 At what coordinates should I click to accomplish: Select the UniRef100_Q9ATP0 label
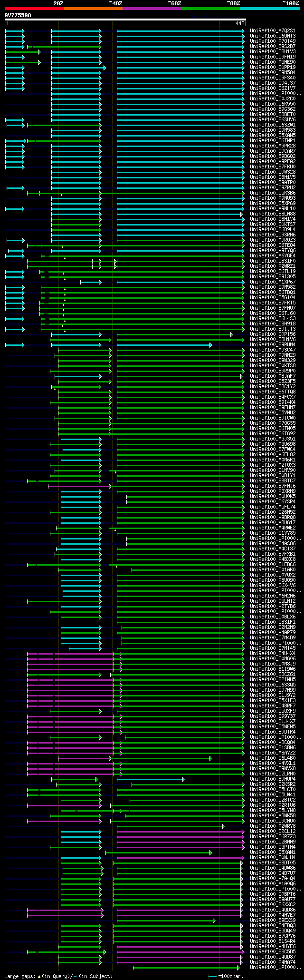click(x=273, y=182)
